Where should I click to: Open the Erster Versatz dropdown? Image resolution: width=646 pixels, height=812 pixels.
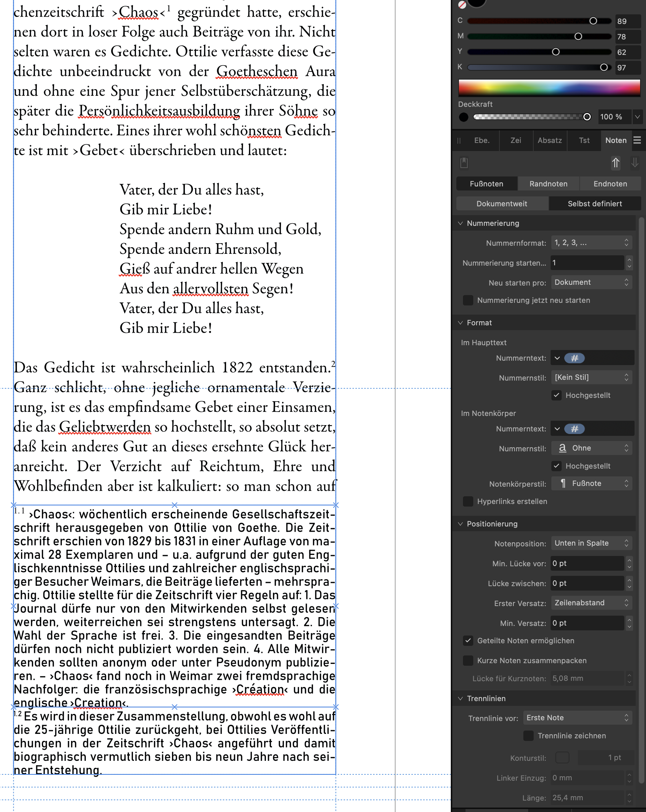point(591,603)
